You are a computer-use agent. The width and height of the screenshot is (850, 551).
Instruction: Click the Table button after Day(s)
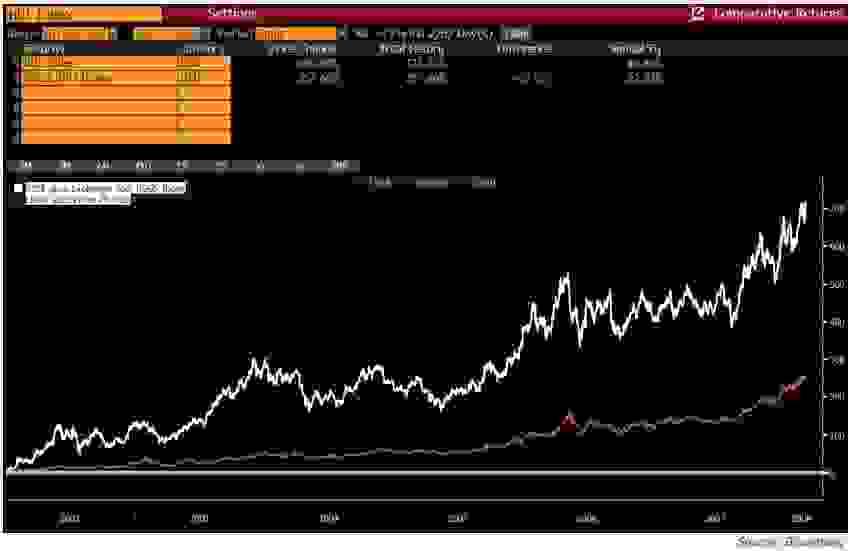pyautogui.click(x=516, y=34)
